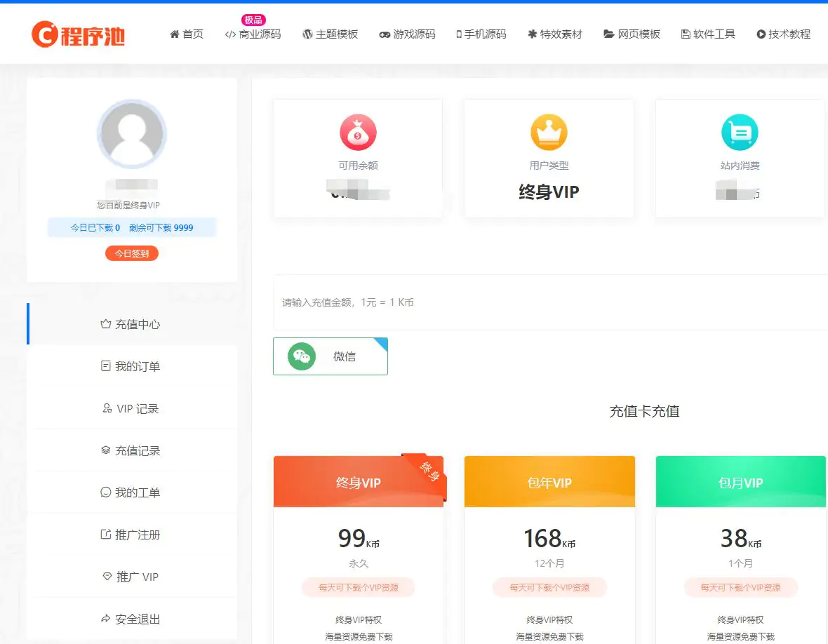Click the orange crown 用户类型 icon

click(x=549, y=133)
